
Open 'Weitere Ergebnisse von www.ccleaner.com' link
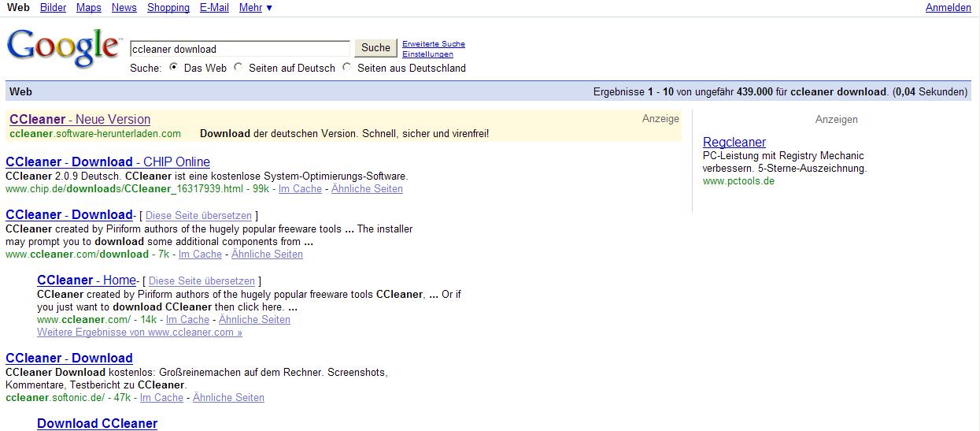139,332
